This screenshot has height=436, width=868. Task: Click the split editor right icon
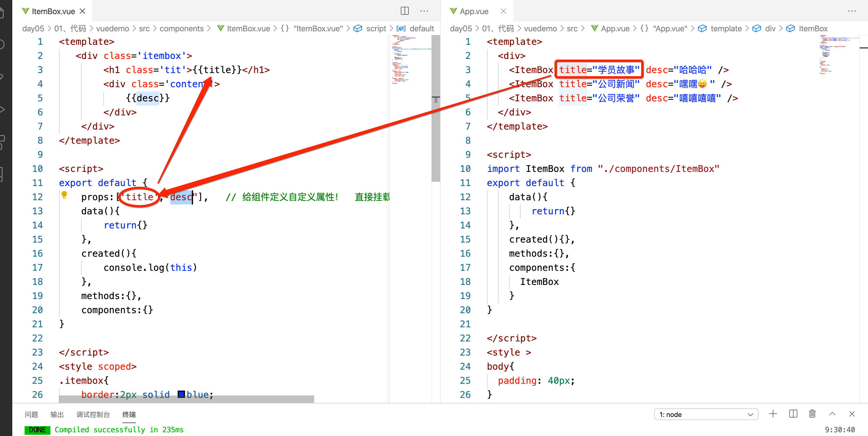(x=404, y=11)
